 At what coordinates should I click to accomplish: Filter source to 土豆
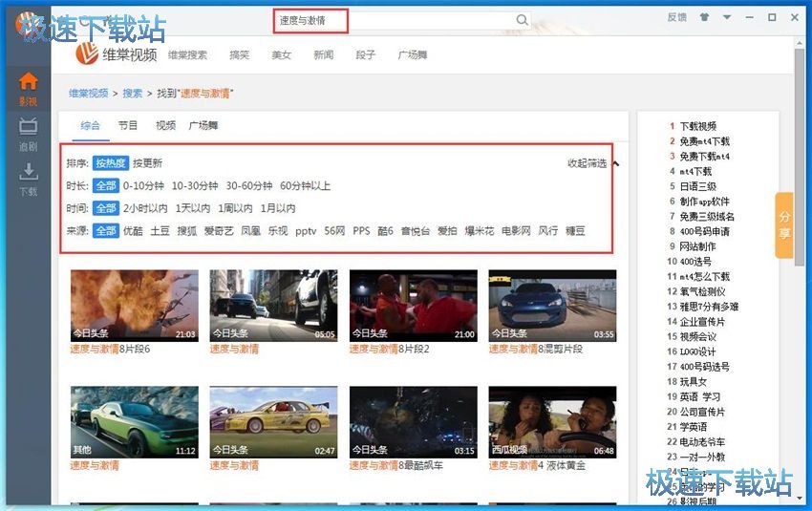point(160,231)
